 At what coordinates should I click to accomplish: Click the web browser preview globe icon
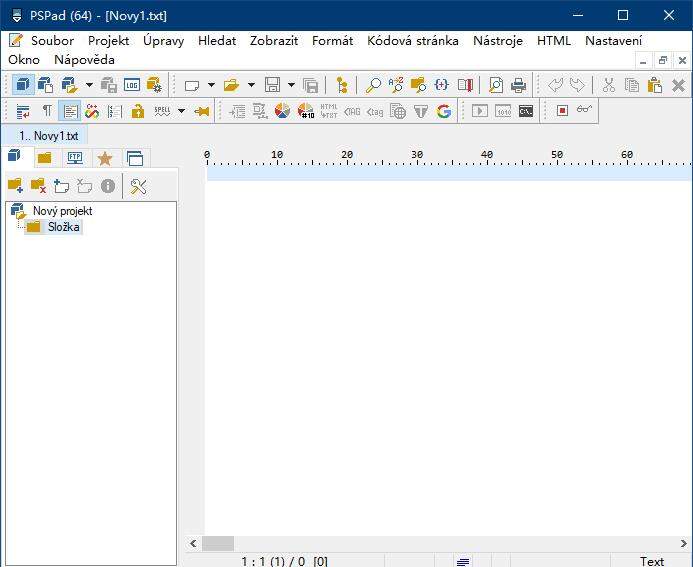click(x=398, y=111)
